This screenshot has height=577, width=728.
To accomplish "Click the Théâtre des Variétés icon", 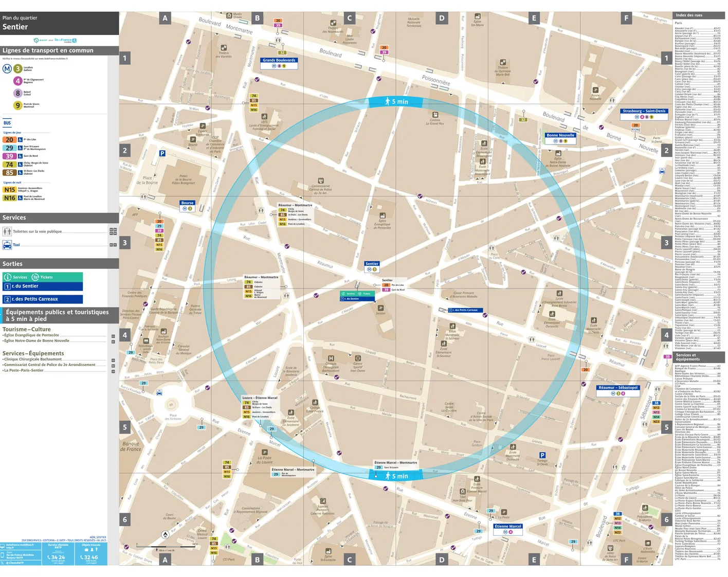I will pyautogui.click(x=224, y=47).
